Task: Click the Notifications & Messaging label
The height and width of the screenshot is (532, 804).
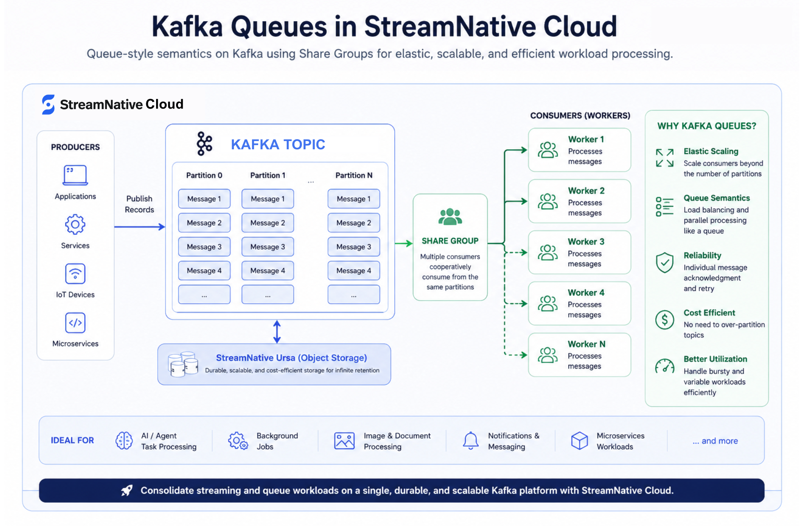Action: 514,441
